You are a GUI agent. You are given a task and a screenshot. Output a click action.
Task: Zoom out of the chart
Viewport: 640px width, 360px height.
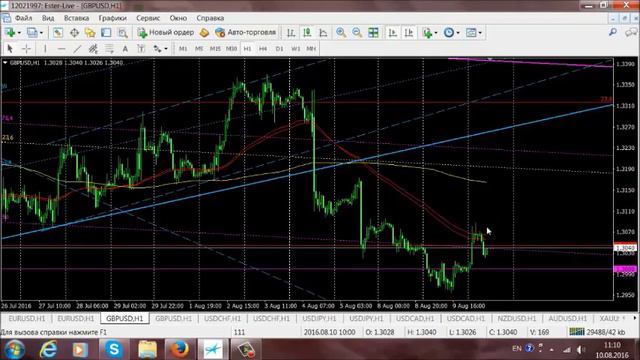(357, 33)
